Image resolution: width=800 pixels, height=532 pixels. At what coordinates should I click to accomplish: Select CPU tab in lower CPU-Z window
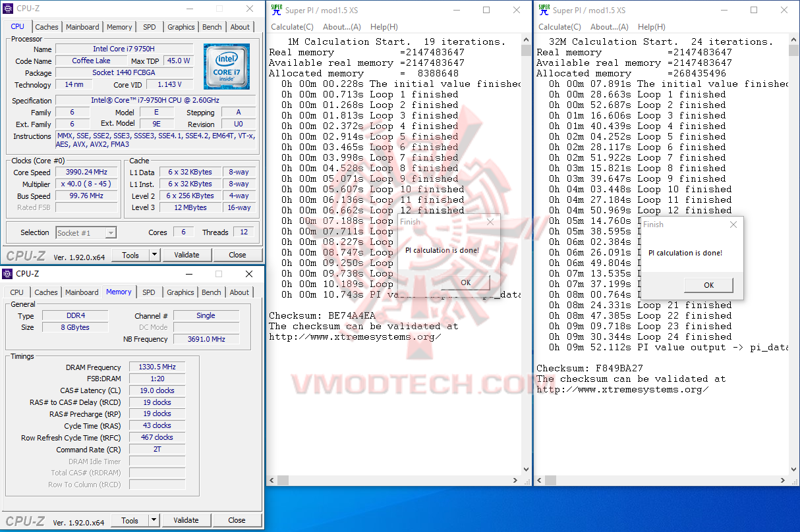pyautogui.click(x=17, y=292)
